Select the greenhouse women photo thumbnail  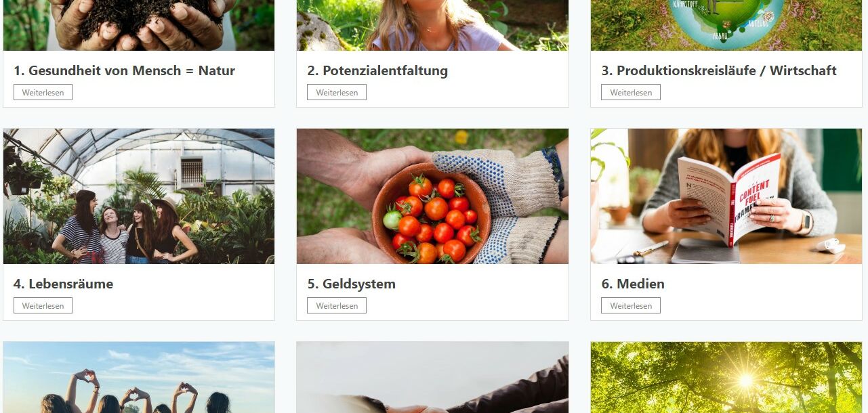pos(139,196)
